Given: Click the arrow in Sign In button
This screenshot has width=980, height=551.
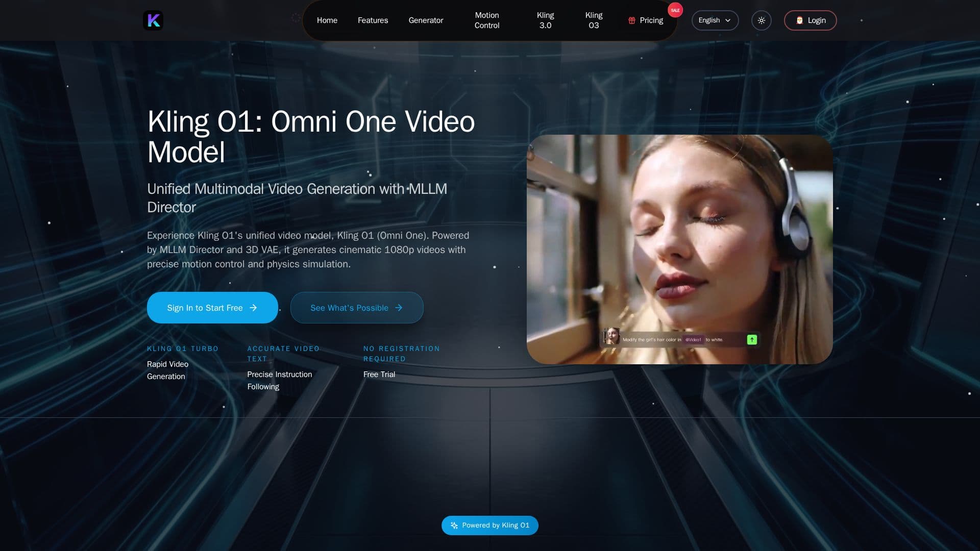Looking at the screenshot, I should point(253,308).
